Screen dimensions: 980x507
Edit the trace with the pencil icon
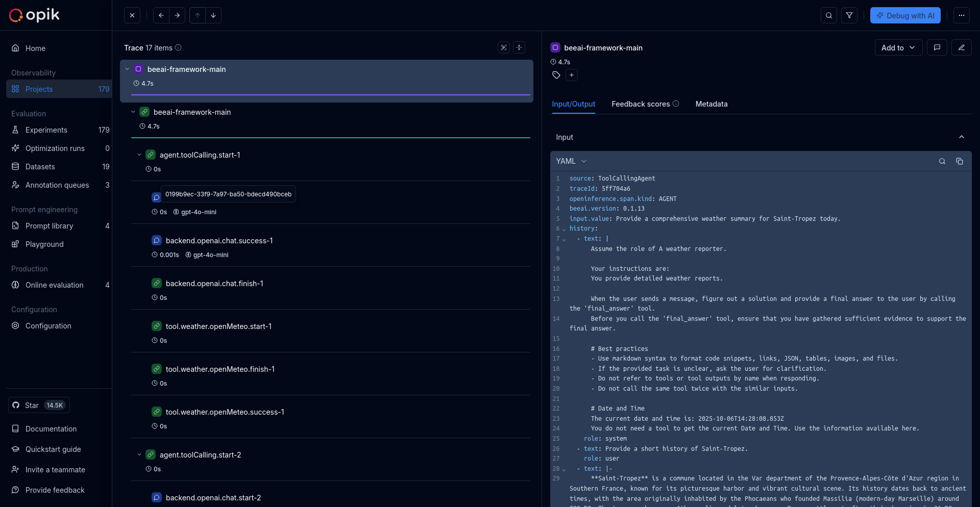pos(962,47)
